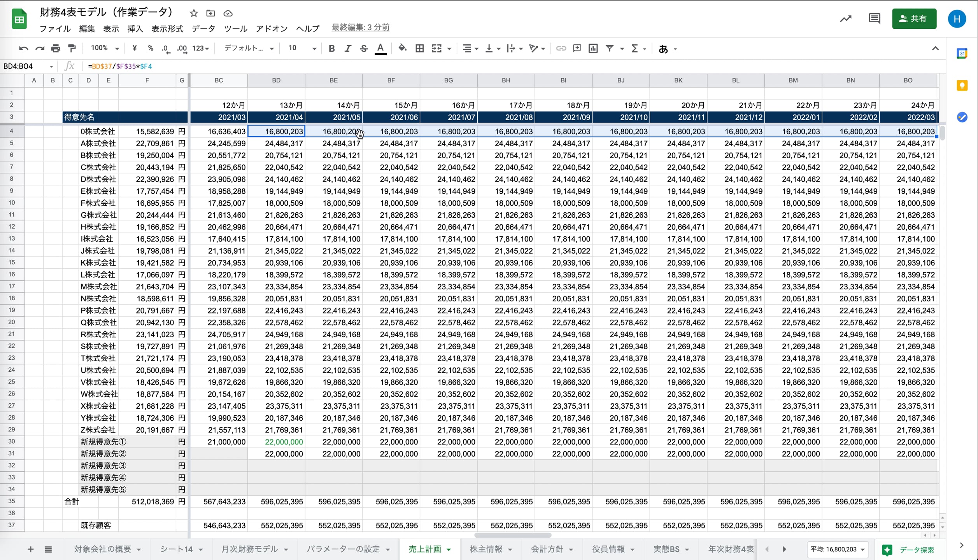Open Google Calendar side panel icon
Screen dimensions: 978x560
tap(962, 53)
